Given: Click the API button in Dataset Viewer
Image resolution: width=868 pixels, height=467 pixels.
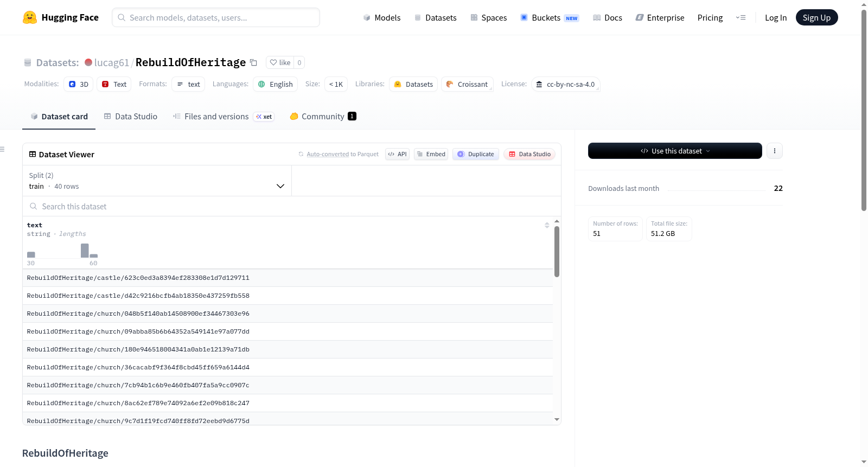Looking at the screenshot, I should pos(397,154).
